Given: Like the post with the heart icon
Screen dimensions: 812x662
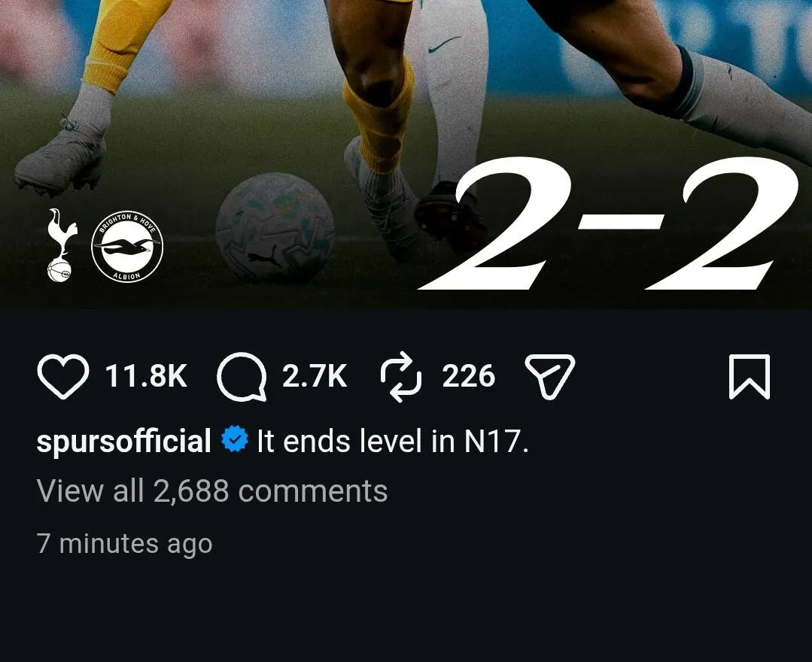Looking at the screenshot, I should coord(62,376).
